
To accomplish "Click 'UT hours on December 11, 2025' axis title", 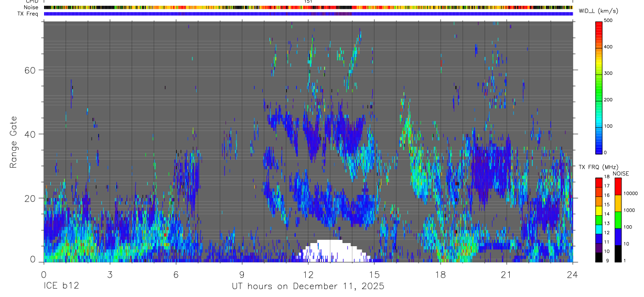I will (308, 287).
